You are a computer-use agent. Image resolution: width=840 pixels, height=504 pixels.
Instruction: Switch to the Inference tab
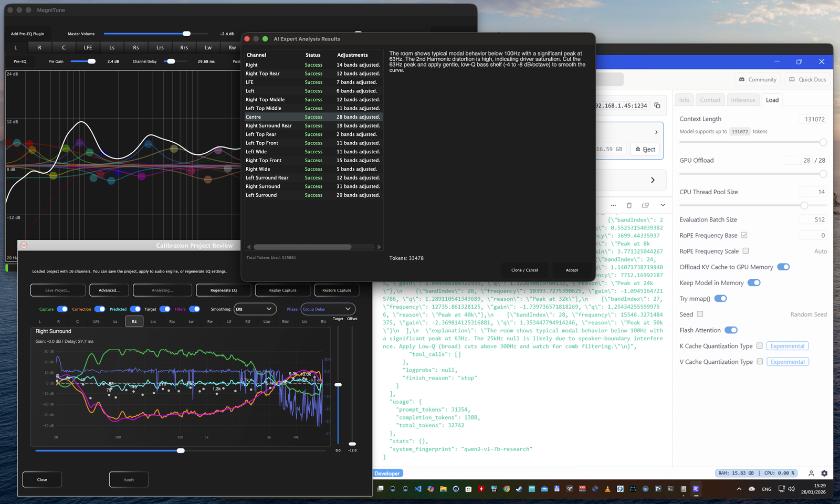click(x=743, y=100)
